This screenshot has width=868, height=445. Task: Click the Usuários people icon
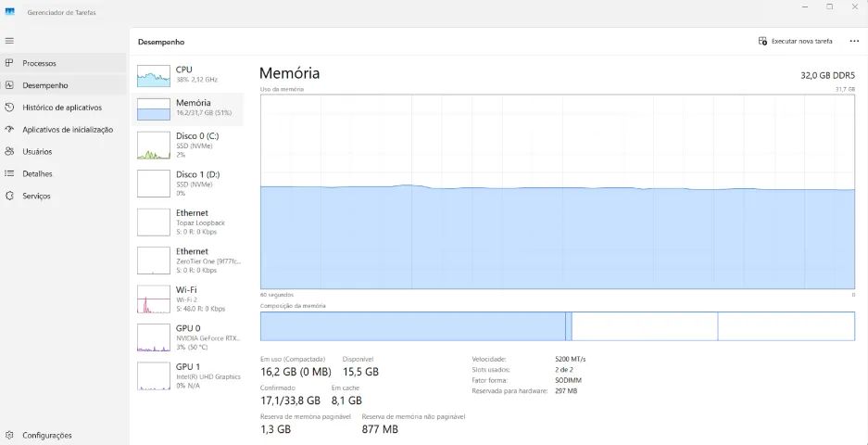coord(9,152)
